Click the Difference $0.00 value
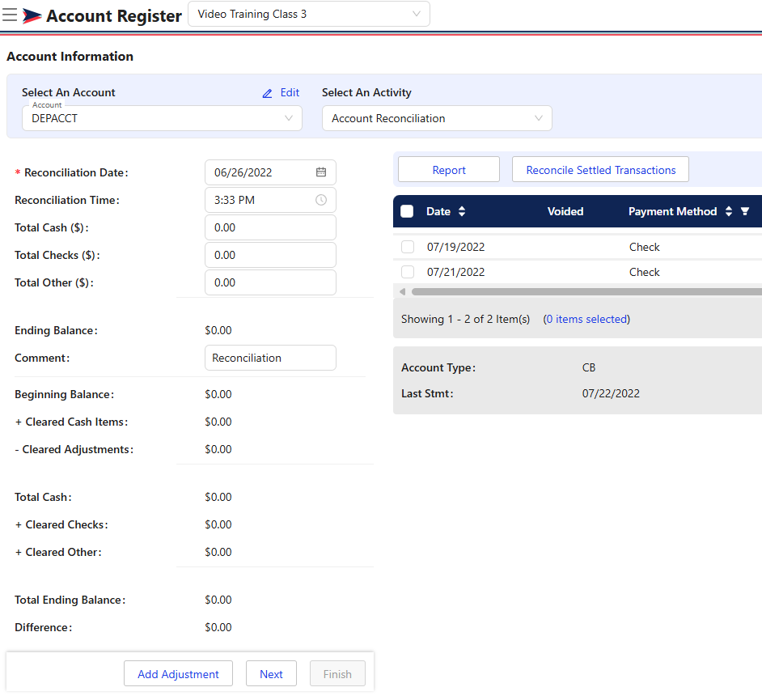 click(x=218, y=627)
